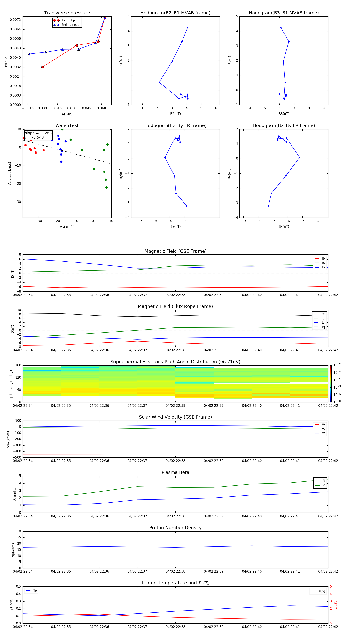This screenshot has width=351, height=644.
Task: Click the Suprathermal Electrons Pitch Angle Distribution title
Action: [175, 362]
